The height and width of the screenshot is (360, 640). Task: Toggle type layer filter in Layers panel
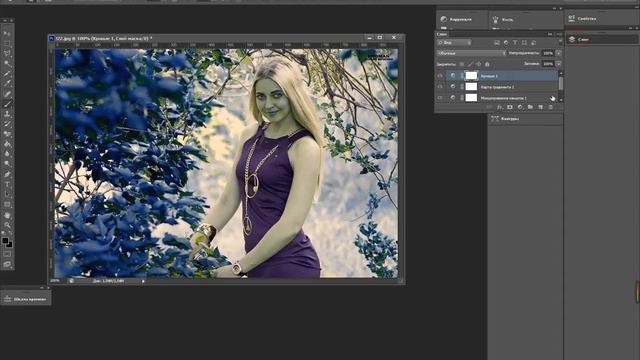pos(515,42)
